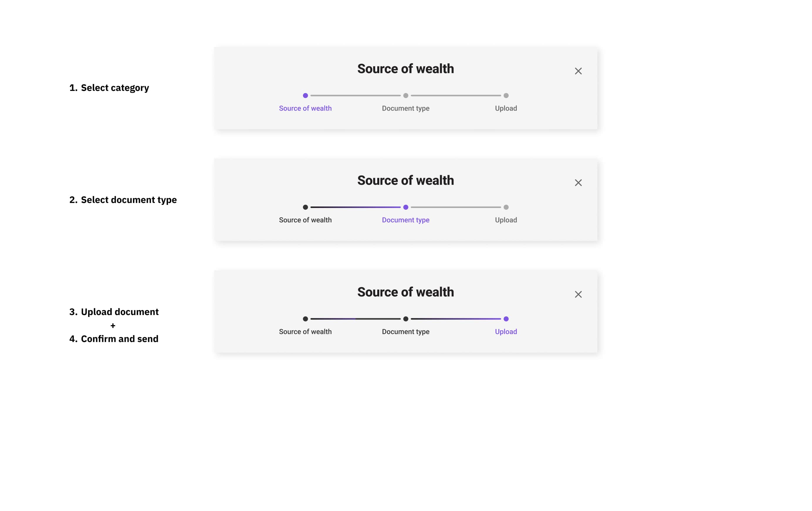Select the purple "Document type" step label
Screen dimensions: 812x511
tap(406, 220)
